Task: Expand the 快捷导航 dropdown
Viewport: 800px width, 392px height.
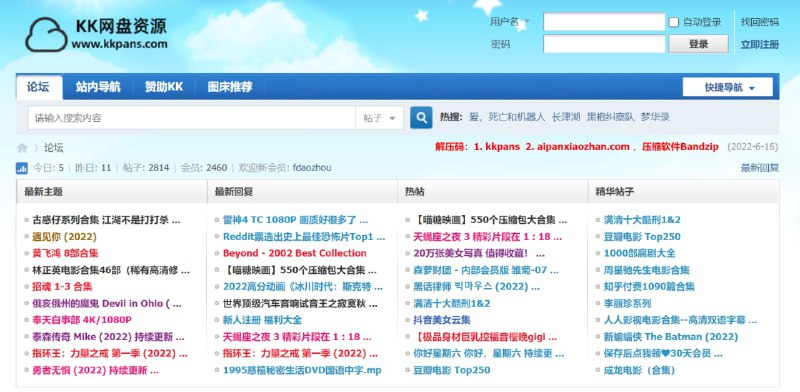Action: [x=728, y=87]
